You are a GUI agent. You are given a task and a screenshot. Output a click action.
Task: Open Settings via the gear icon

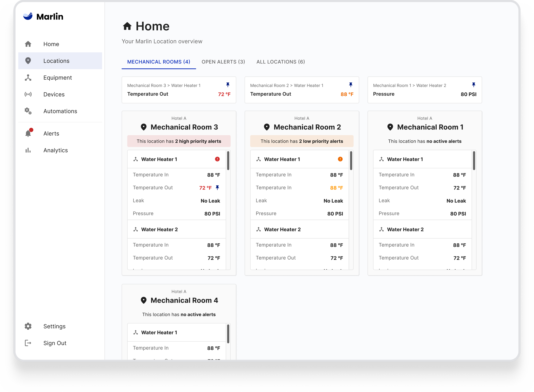point(28,326)
